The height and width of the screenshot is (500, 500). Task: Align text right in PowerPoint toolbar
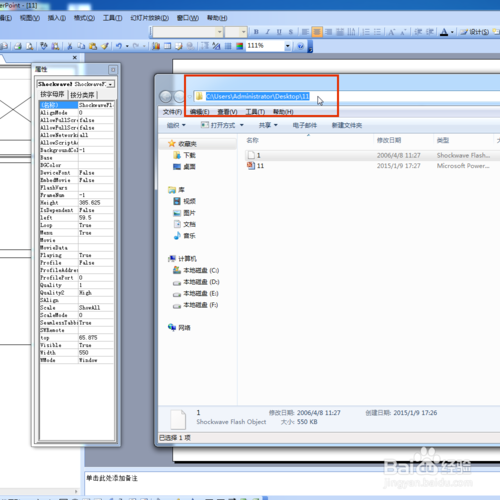328,32
